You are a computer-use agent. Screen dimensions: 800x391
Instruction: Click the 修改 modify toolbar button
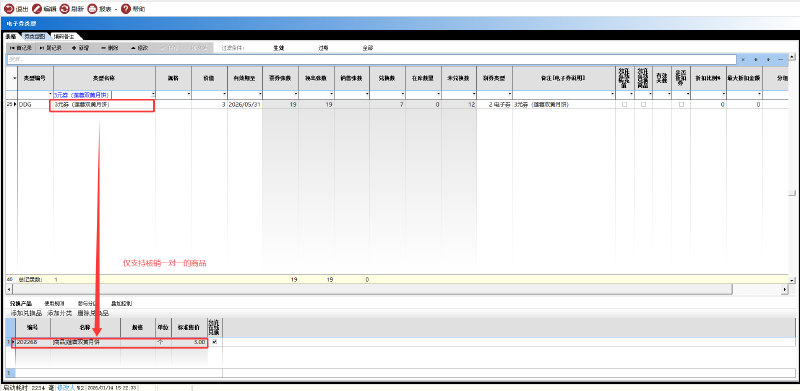(x=139, y=48)
